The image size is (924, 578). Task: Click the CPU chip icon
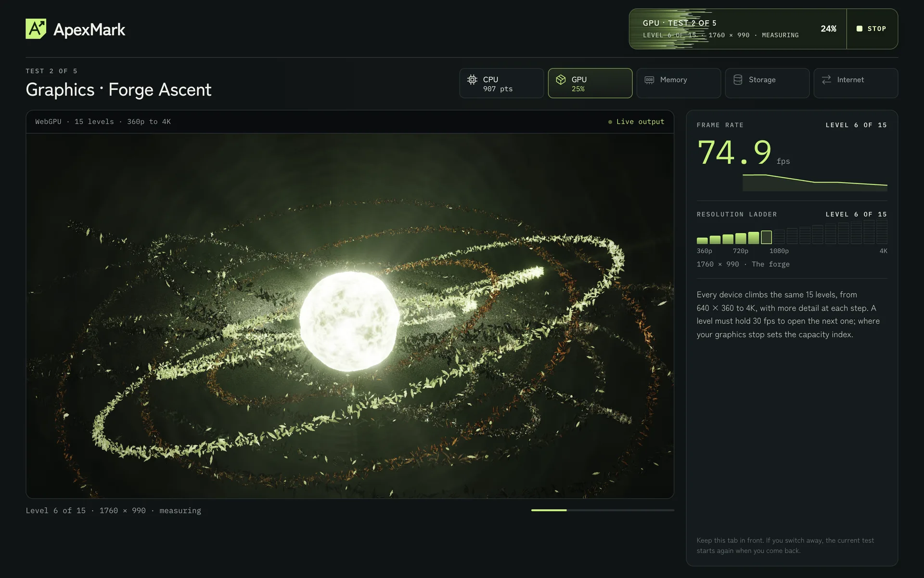pos(472,79)
